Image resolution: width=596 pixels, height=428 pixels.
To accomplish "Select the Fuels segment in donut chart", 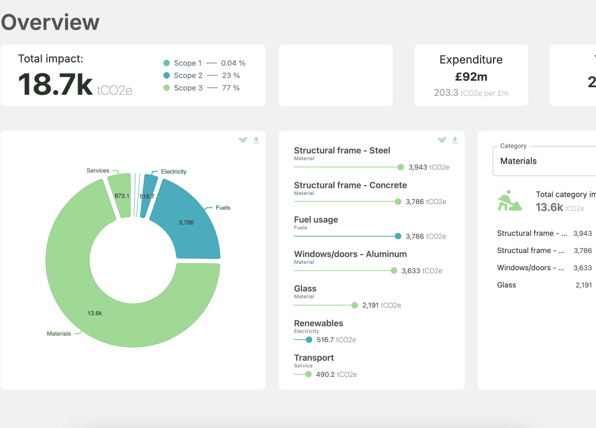I will pos(186,222).
